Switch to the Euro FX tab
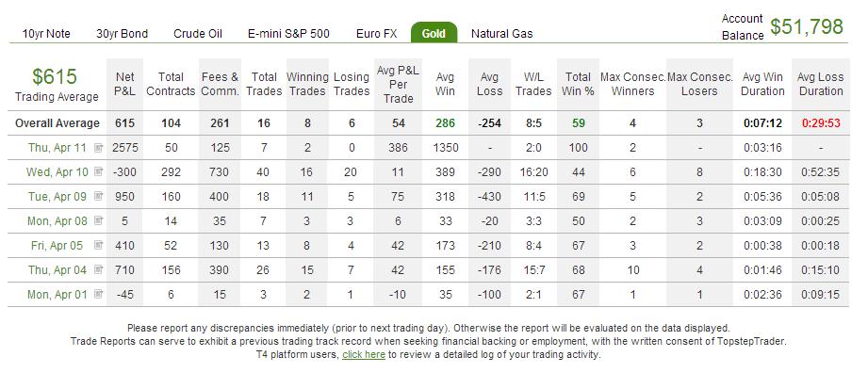This screenshot has width=868, height=389. tap(376, 34)
